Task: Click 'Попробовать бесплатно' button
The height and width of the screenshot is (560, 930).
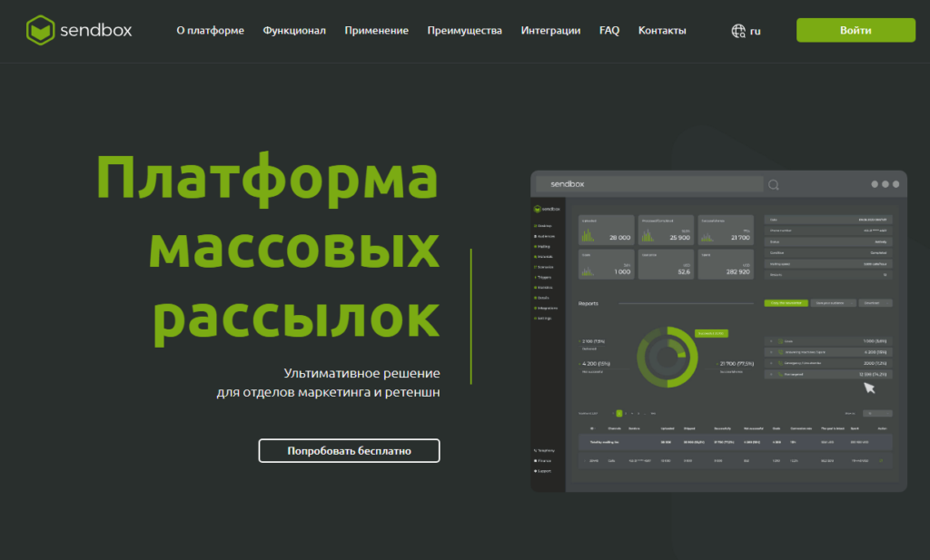Action: tap(350, 451)
